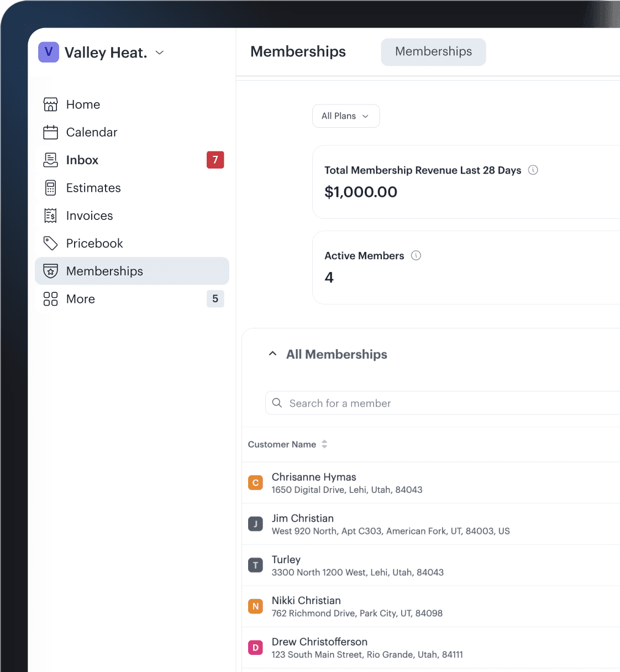This screenshot has width=620, height=672.
Task: Open the All Plans dropdown
Action: pyautogui.click(x=346, y=116)
